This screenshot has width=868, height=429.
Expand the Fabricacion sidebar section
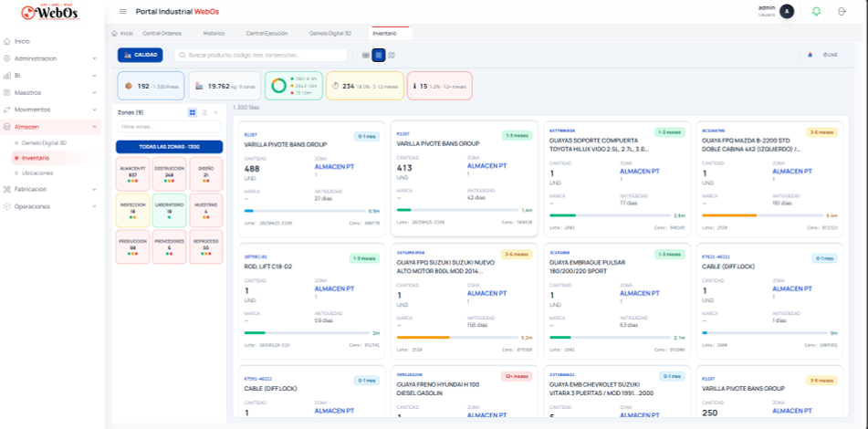[x=96, y=189]
